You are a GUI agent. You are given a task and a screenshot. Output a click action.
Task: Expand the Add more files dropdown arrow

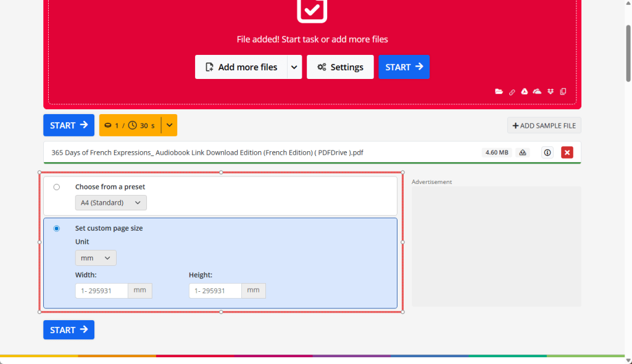coord(294,67)
